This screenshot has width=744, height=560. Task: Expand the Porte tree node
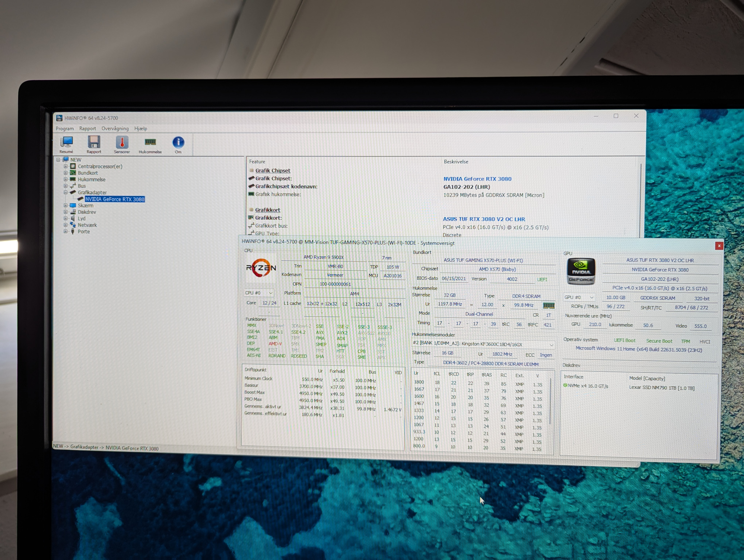click(66, 232)
